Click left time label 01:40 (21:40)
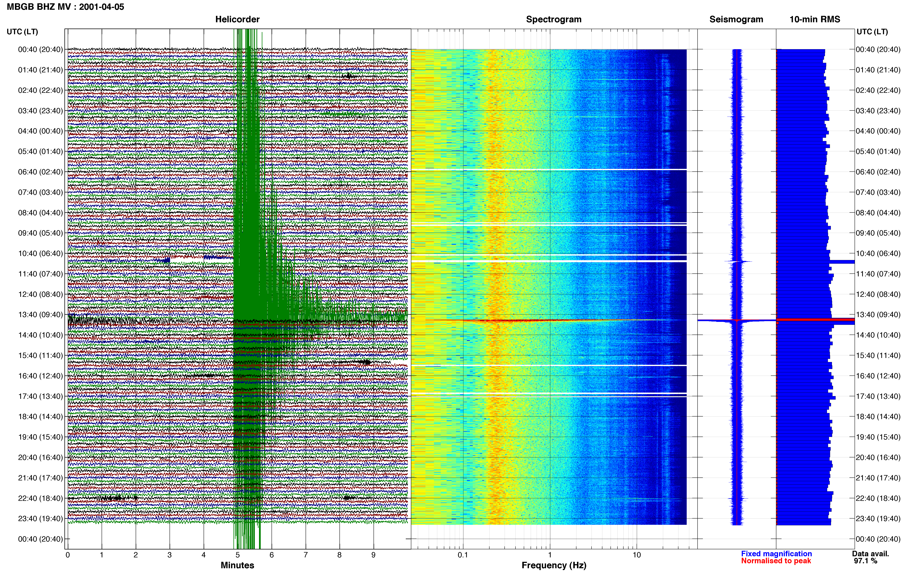 click(41, 70)
